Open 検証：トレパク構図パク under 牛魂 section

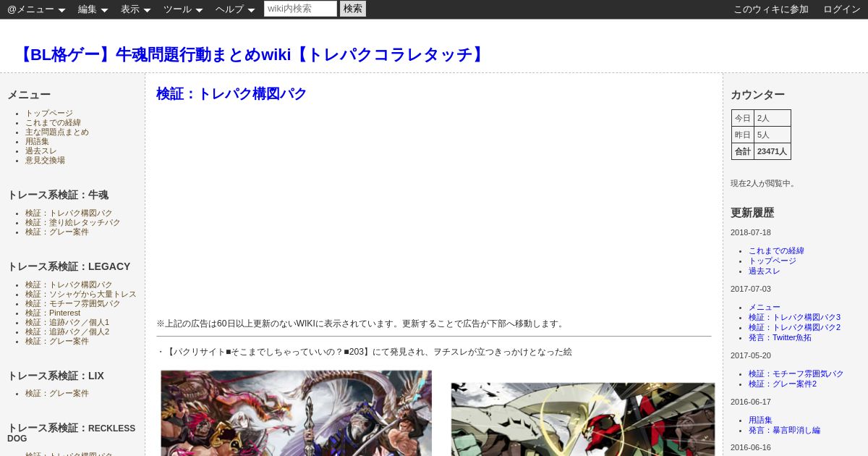[x=69, y=214]
